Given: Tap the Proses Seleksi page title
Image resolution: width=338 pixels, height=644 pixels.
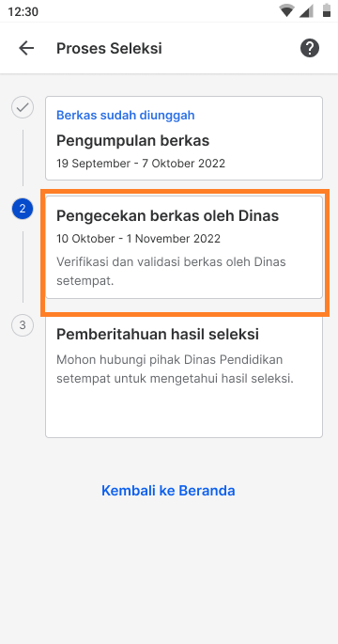Looking at the screenshot, I should click(x=109, y=49).
